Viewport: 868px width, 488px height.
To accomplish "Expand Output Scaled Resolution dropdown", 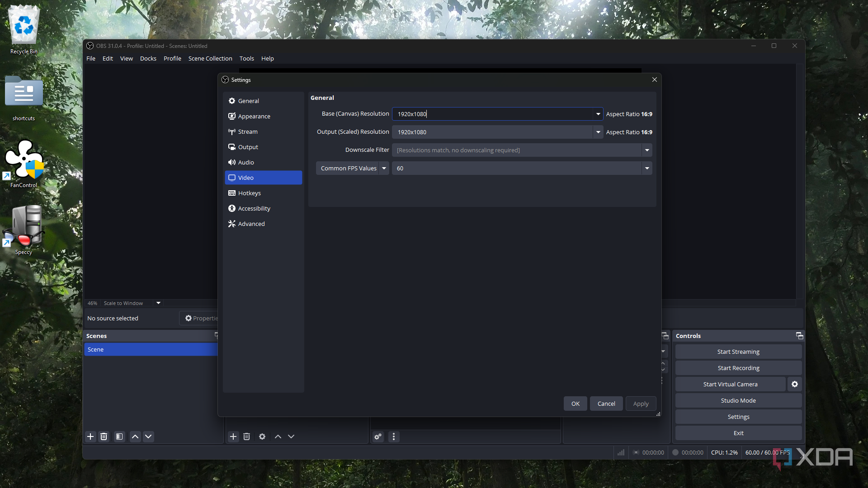I will coord(598,132).
